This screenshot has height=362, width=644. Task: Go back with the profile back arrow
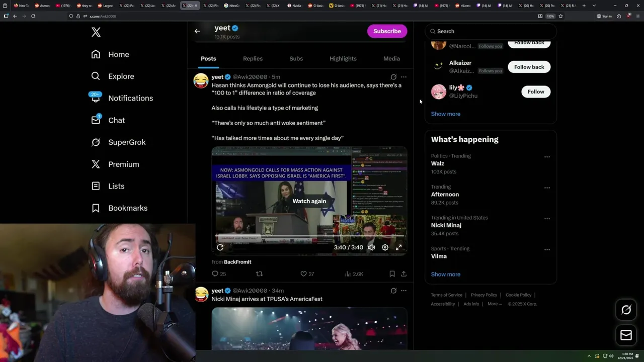[x=197, y=31]
